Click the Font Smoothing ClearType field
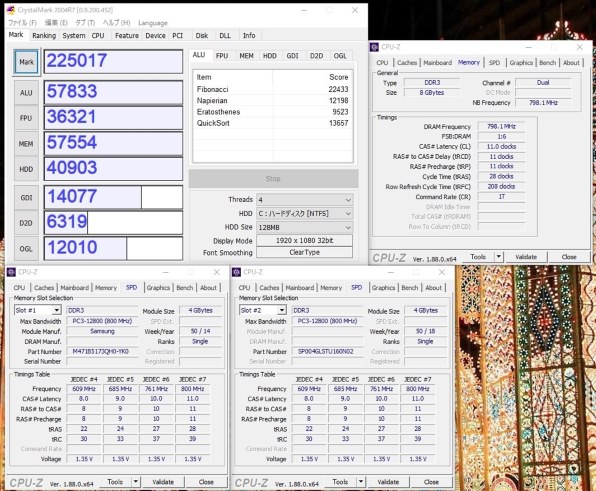The image size is (596, 491). coord(304,252)
